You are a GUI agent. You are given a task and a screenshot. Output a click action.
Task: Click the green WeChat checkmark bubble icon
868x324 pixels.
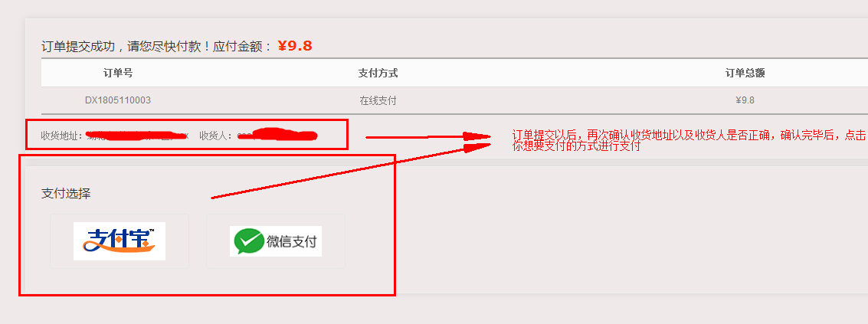248,242
